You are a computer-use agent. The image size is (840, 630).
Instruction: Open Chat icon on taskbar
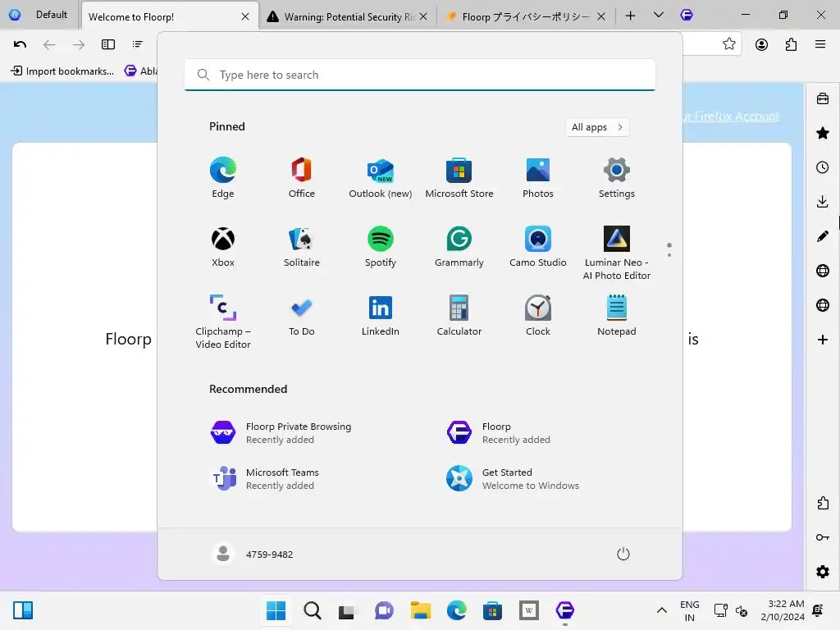coord(384,610)
